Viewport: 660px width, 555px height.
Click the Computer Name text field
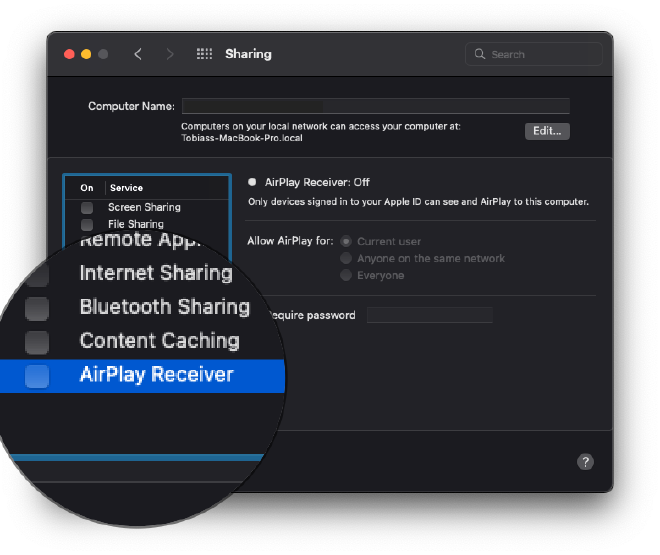(x=375, y=106)
